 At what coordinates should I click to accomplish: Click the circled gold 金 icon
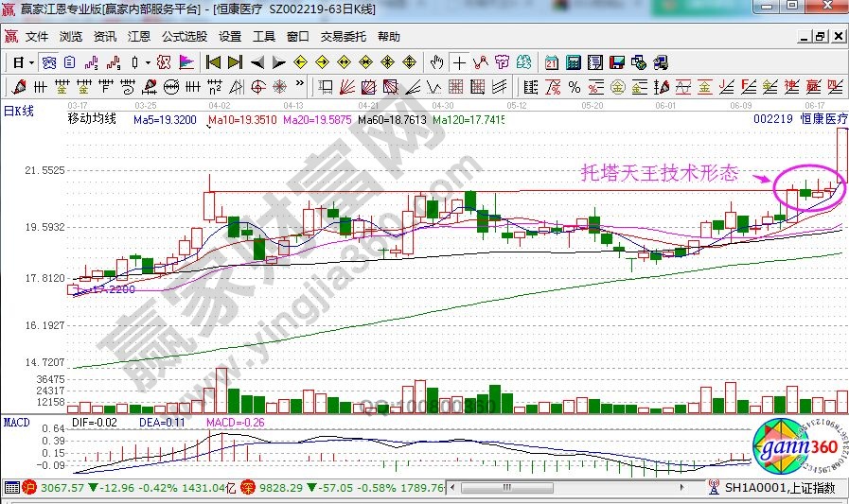click(618, 87)
